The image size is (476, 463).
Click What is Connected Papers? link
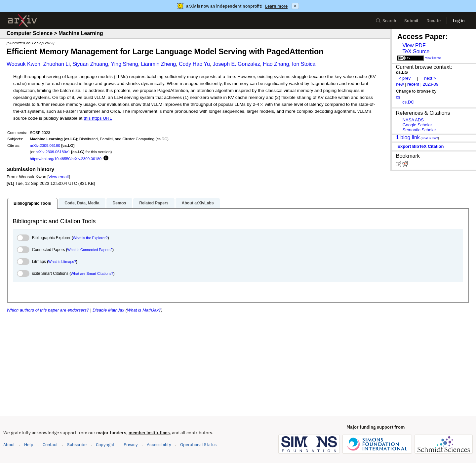coord(90,250)
